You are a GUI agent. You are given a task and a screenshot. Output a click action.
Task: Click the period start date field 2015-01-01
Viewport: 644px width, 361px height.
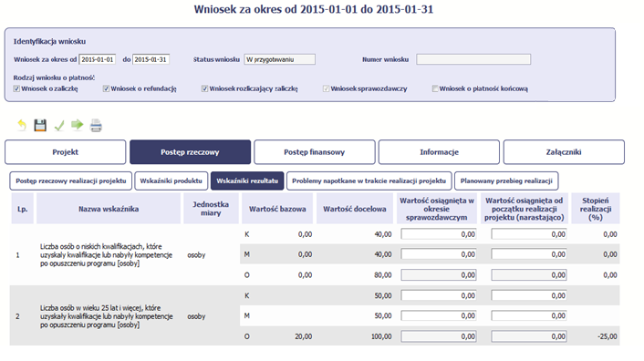[x=98, y=59]
